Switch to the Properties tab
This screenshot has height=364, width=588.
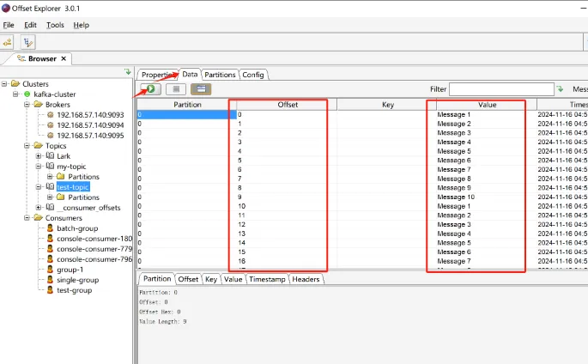(x=158, y=75)
